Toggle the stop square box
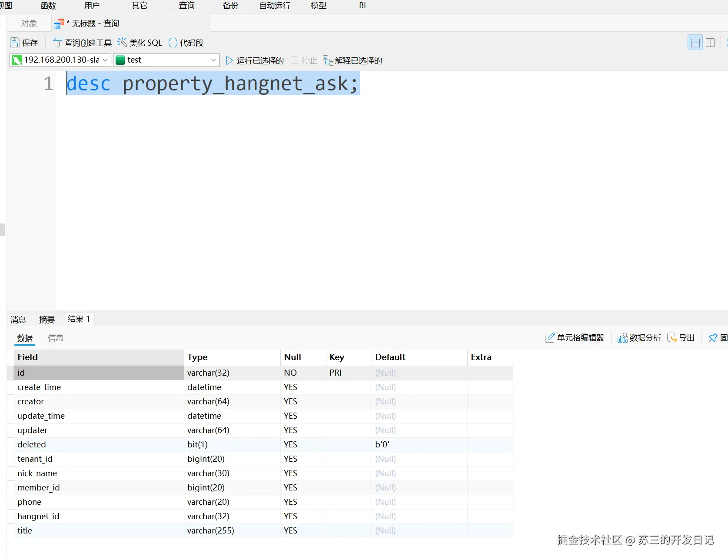The image size is (728, 560). (294, 60)
